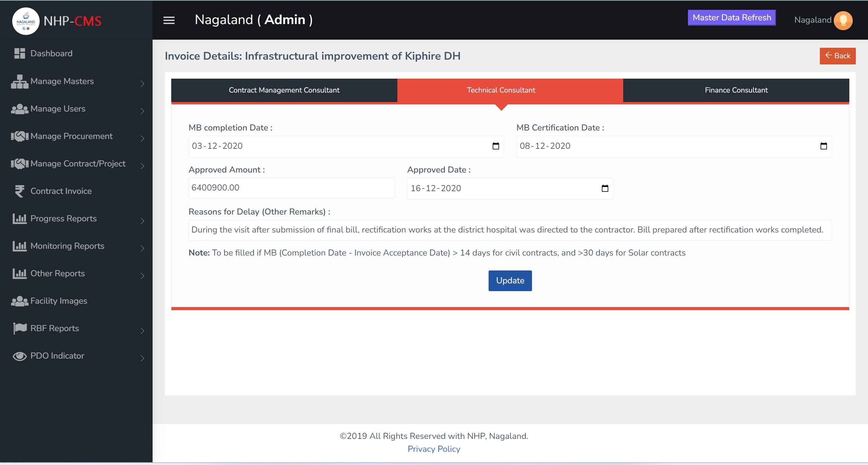Expand the Manage Masters submenu chevron
This screenshot has width=868, height=465.
click(x=142, y=84)
